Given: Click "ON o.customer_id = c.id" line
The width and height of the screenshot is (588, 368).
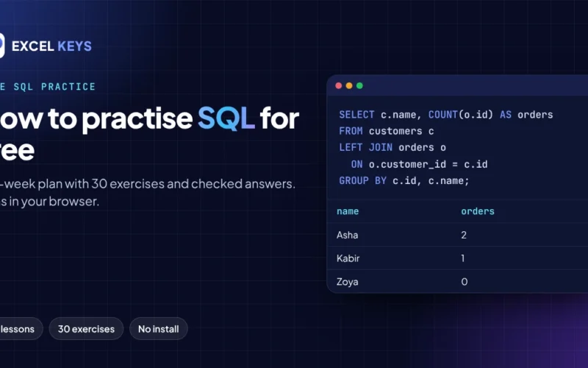Looking at the screenshot, I should pyautogui.click(x=419, y=164).
